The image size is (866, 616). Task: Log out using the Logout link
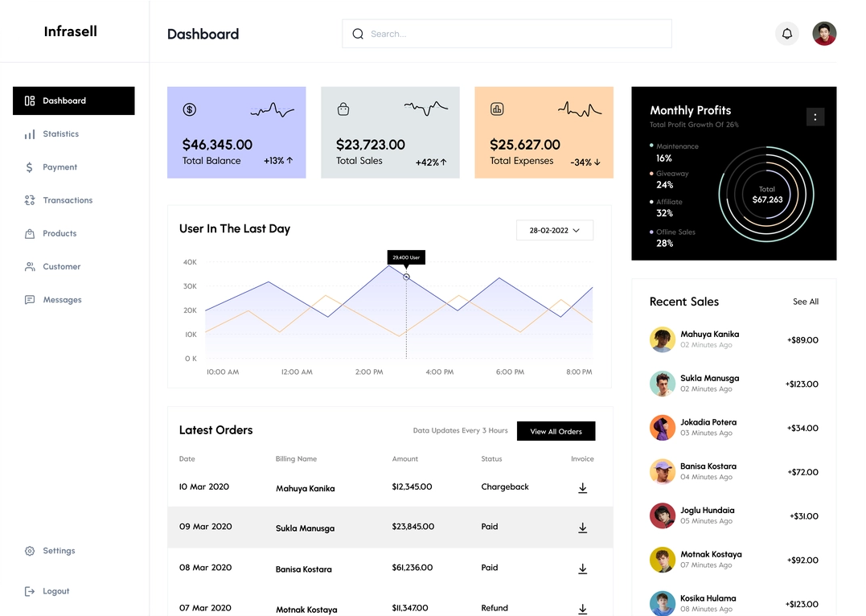tap(55, 591)
